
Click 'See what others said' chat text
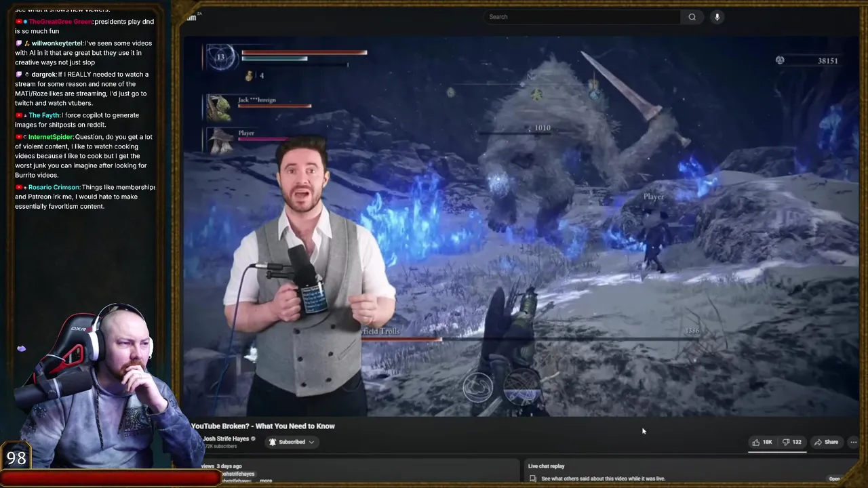pos(604,479)
